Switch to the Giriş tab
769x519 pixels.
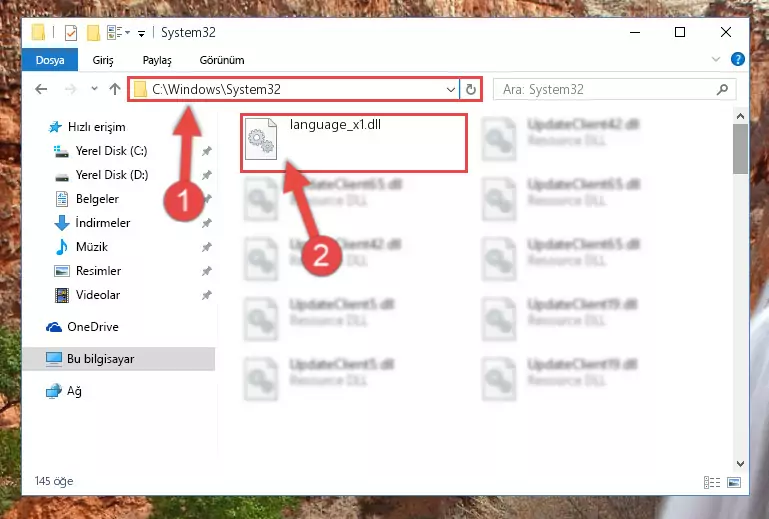click(103, 60)
